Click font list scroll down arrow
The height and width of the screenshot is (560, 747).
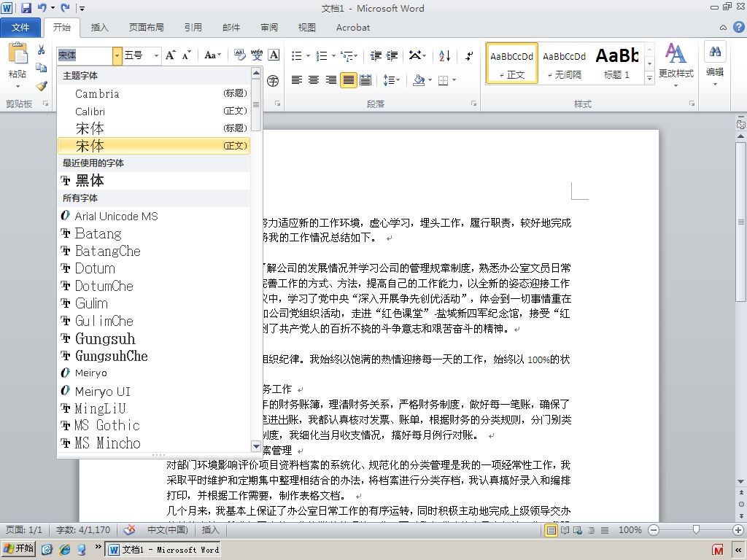click(x=256, y=447)
